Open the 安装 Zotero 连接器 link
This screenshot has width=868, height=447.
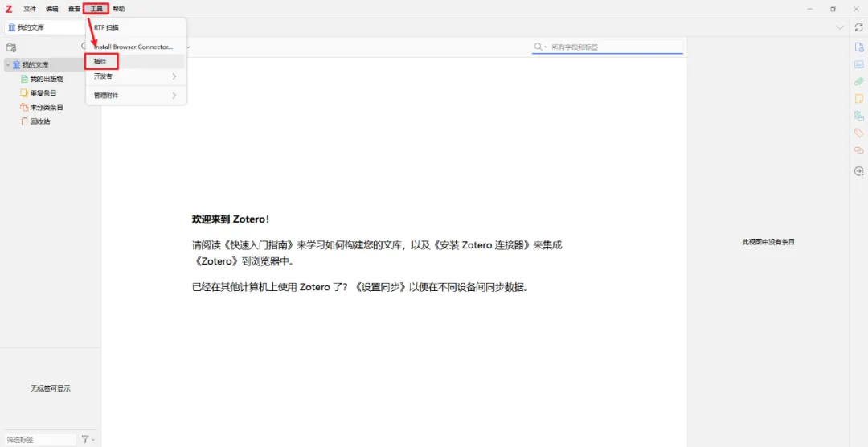click(x=485, y=245)
